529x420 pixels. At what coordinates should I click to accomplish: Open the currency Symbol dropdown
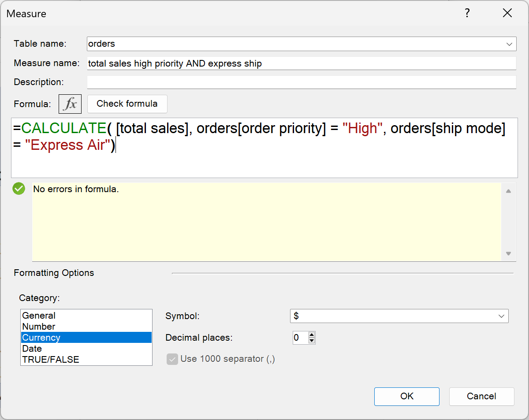coord(501,316)
